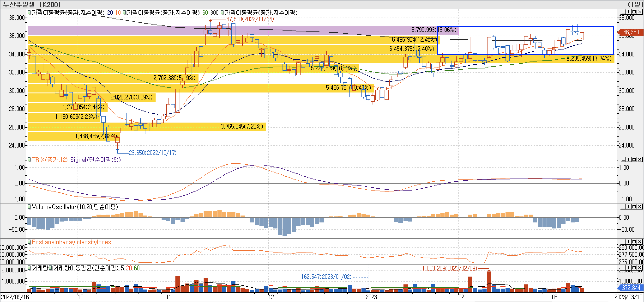Maximize the TRIX indicator panel
Viewport: 644px width, 302px height.
click(x=634, y=159)
